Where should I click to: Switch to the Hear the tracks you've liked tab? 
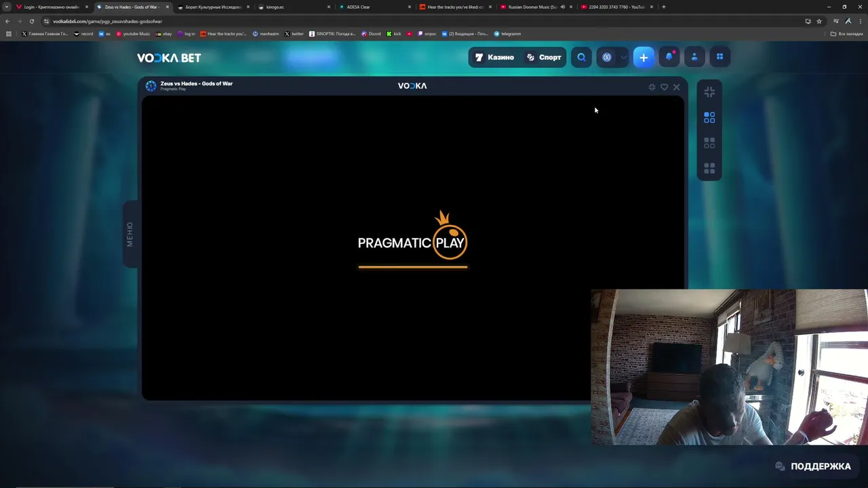click(x=456, y=7)
